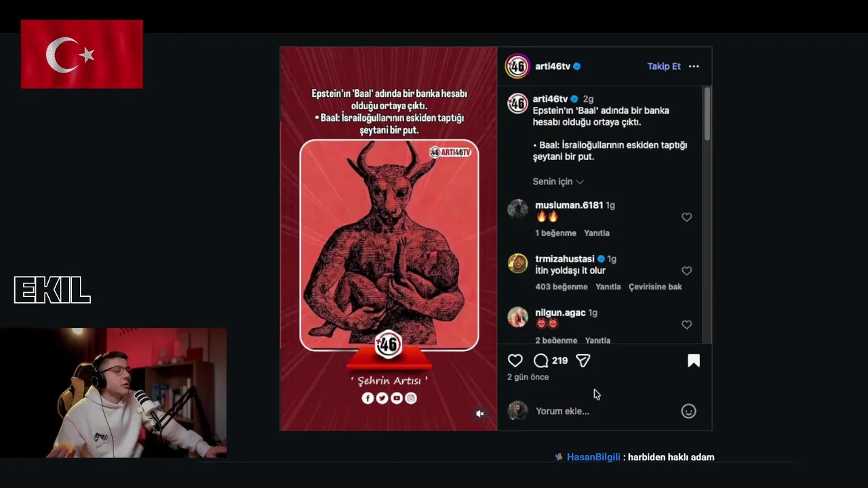
Task: Open the emoji picker in the comment box
Action: (x=688, y=411)
